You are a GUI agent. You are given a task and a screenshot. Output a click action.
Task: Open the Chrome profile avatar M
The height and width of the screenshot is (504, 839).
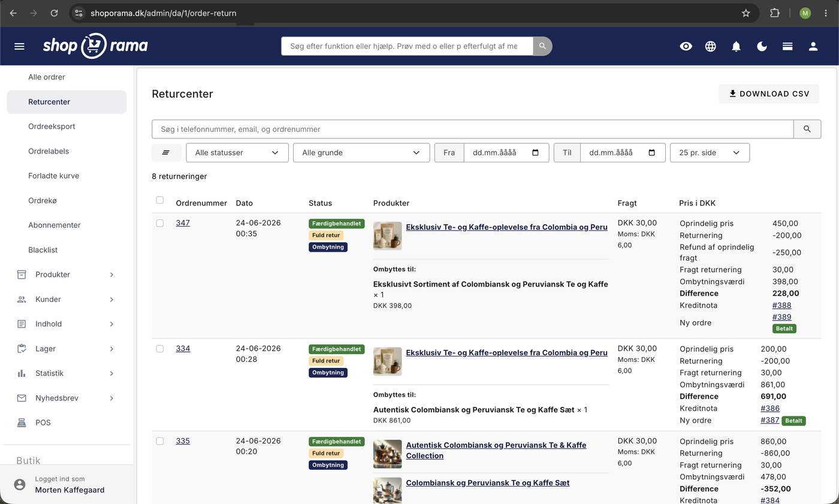[x=805, y=13]
